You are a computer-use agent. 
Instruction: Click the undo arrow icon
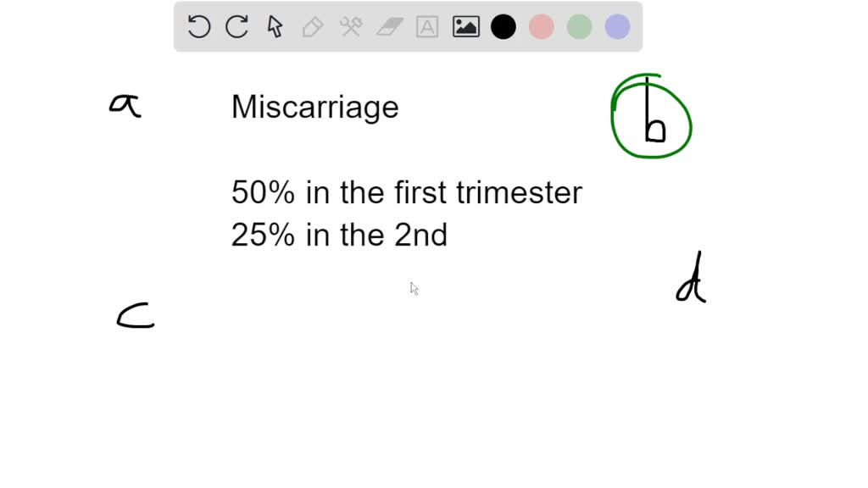[x=199, y=27]
